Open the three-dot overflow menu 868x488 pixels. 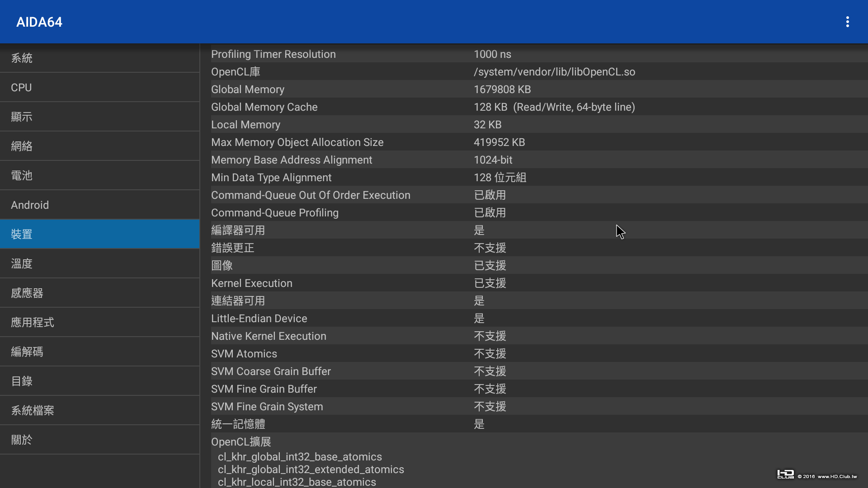847,22
